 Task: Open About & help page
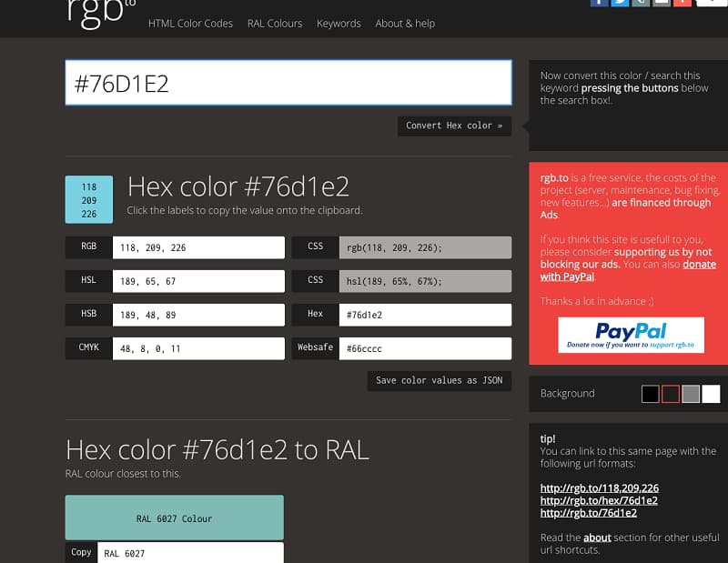[405, 24]
